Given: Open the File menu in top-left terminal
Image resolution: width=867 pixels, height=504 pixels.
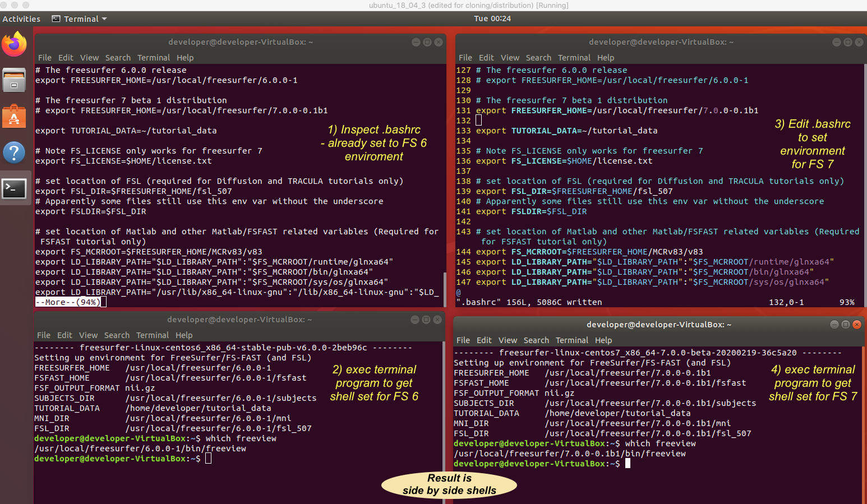Looking at the screenshot, I should coord(44,58).
